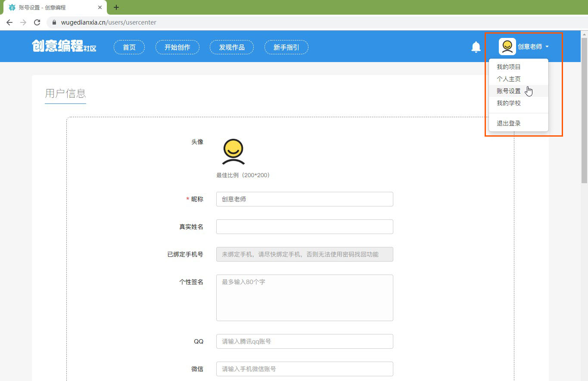Click into the 真实姓名 input field
Screen dimensions: 588x381
pyautogui.click(x=305, y=227)
